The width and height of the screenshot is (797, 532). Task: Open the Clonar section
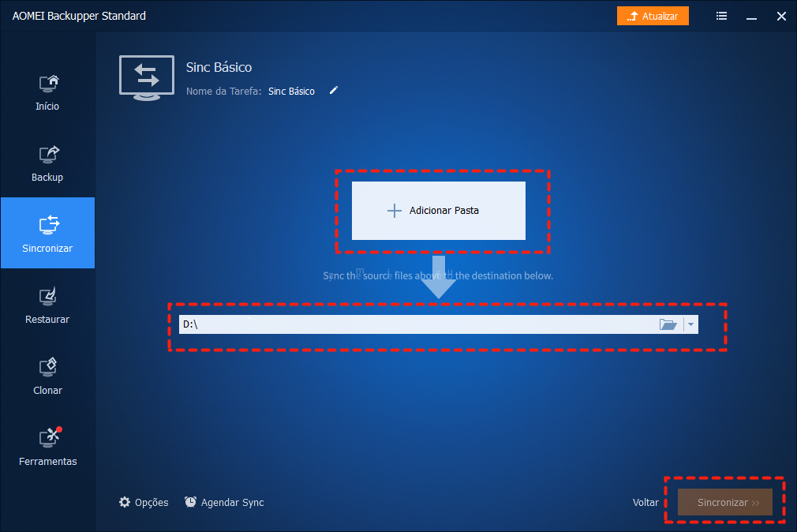coord(47,377)
